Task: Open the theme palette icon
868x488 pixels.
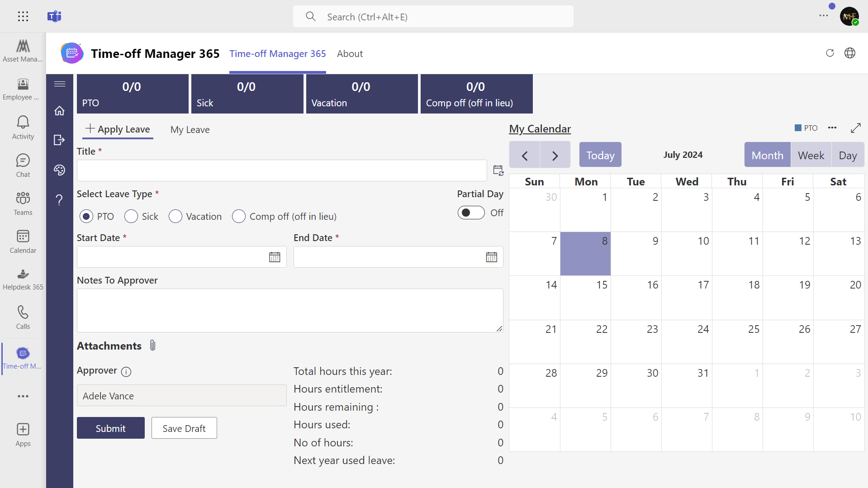Action: 60,170
